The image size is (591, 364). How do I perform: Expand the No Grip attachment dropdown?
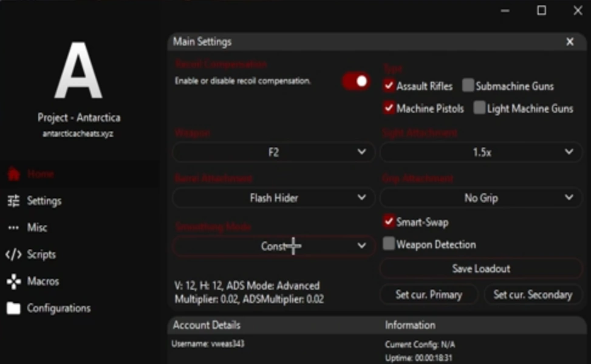pyautogui.click(x=481, y=198)
